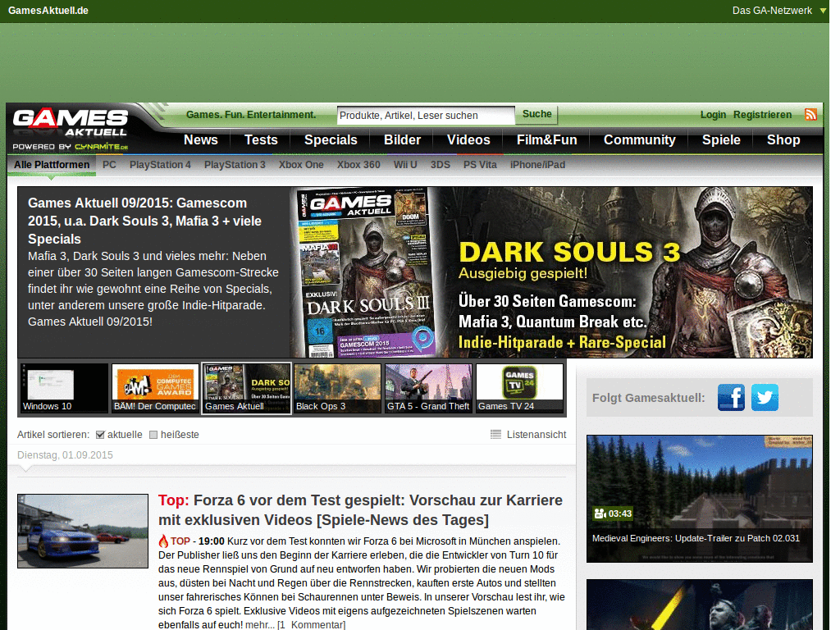Click the GamesAktuell.de top bar link
Viewport: 840px width, 630px height.
[x=48, y=10]
